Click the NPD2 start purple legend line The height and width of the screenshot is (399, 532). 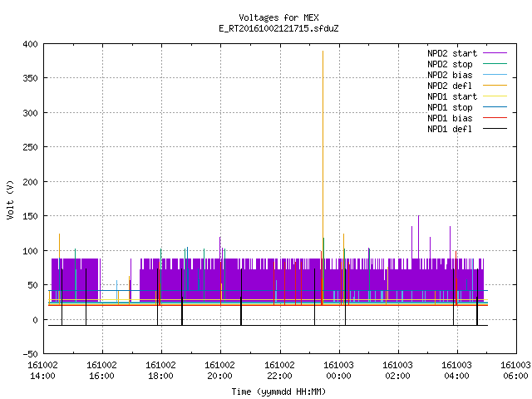click(495, 53)
